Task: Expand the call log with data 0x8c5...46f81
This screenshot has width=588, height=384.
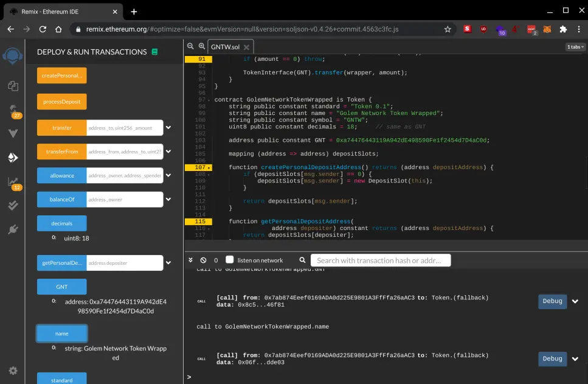Action: [575, 301]
